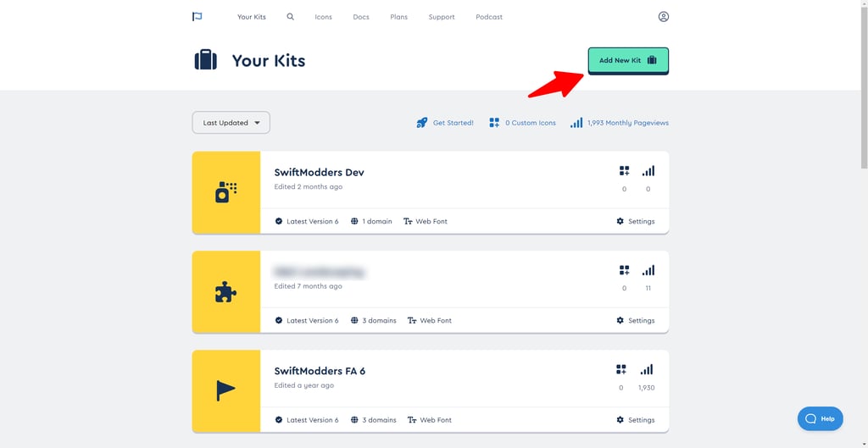Open the puzzle piece kit thumbnail

point(225,291)
